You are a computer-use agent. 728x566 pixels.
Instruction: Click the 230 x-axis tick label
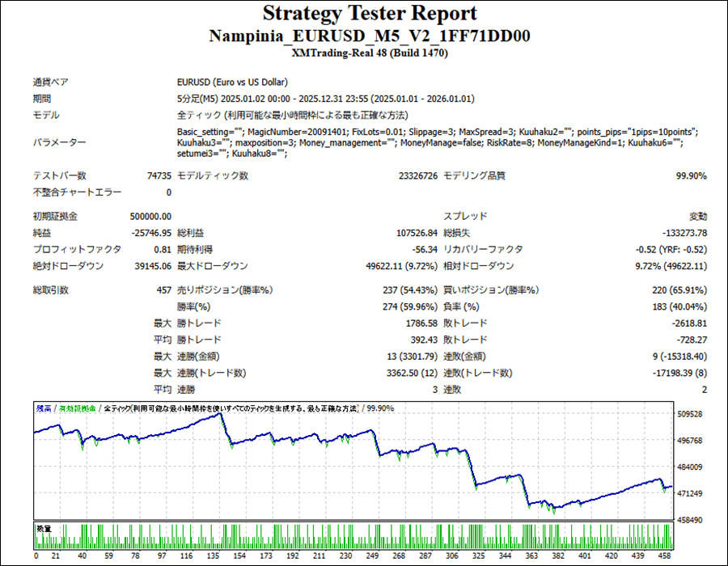point(345,557)
